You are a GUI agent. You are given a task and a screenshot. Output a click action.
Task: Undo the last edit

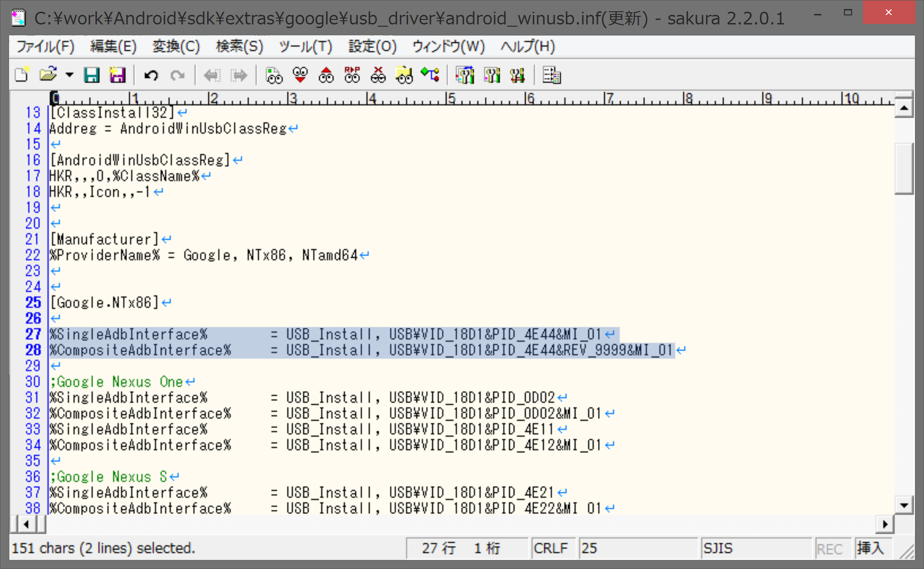[151, 75]
